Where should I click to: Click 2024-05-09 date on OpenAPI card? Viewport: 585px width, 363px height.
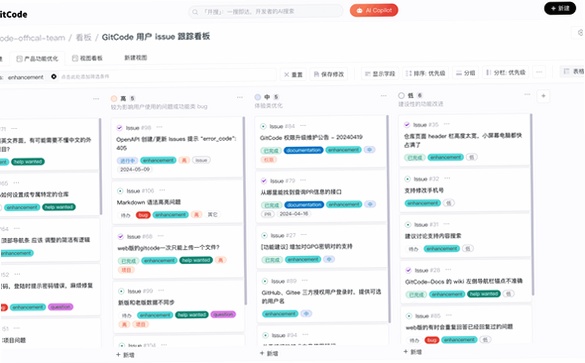click(135, 169)
